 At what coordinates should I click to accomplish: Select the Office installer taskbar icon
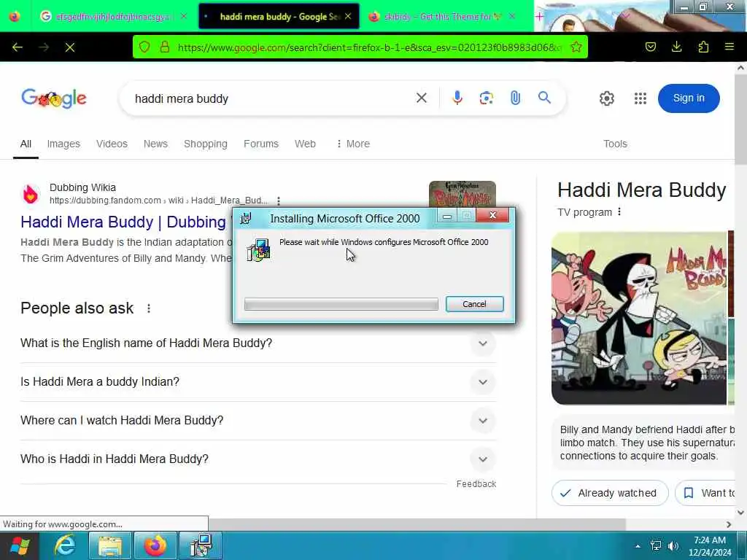pyautogui.click(x=201, y=545)
